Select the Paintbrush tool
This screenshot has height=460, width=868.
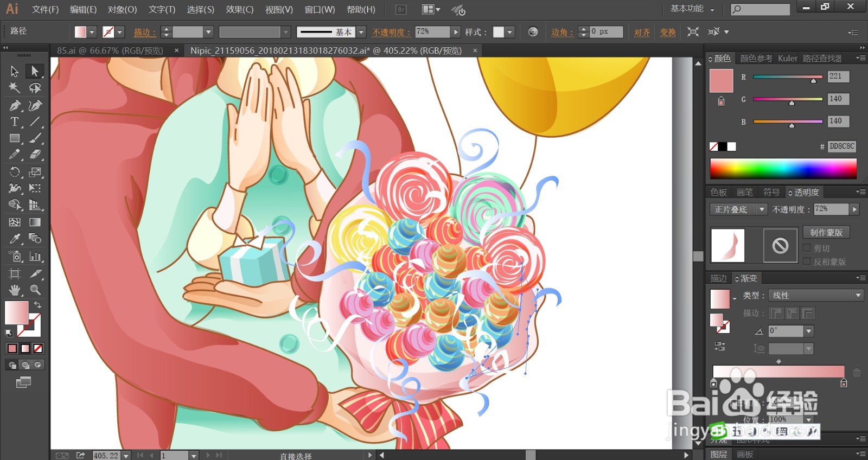35,138
